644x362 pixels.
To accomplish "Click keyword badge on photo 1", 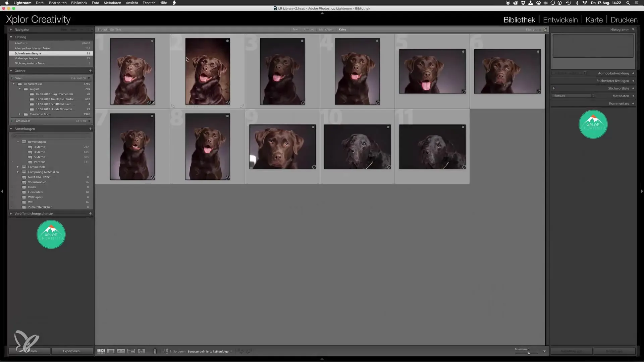I will (x=149, y=103).
